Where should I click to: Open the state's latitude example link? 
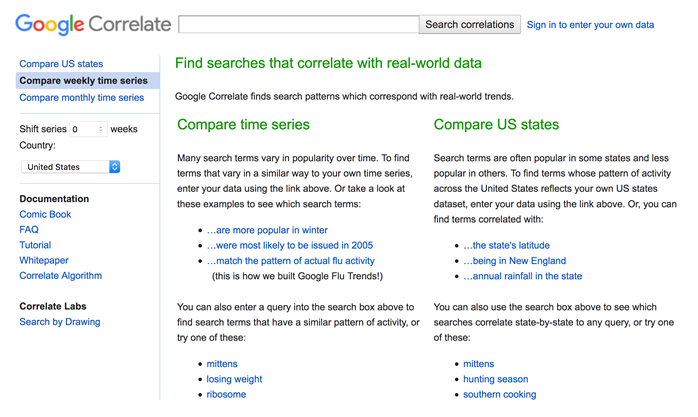pyautogui.click(x=506, y=245)
